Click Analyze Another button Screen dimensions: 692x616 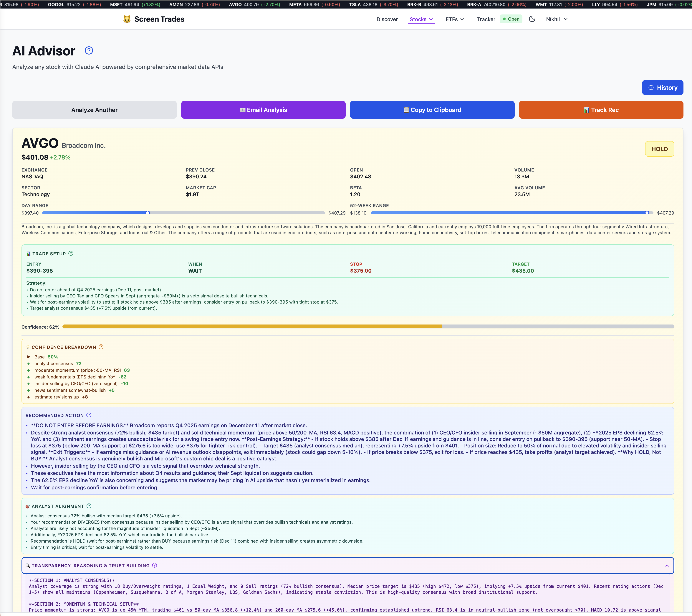coord(95,110)
